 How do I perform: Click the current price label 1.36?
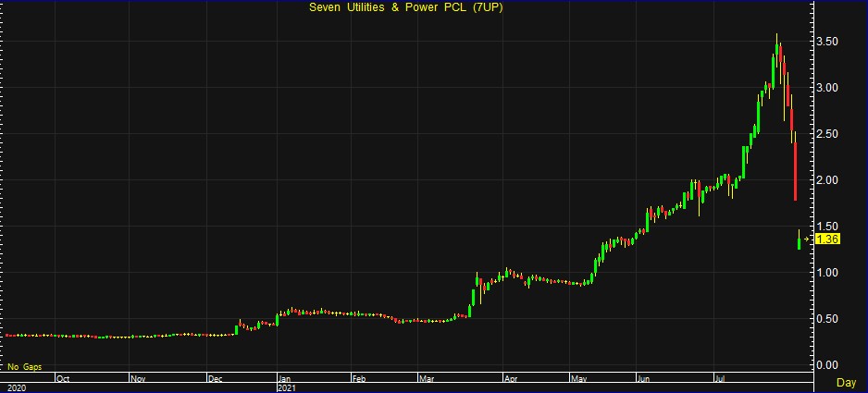click(828, 239)
